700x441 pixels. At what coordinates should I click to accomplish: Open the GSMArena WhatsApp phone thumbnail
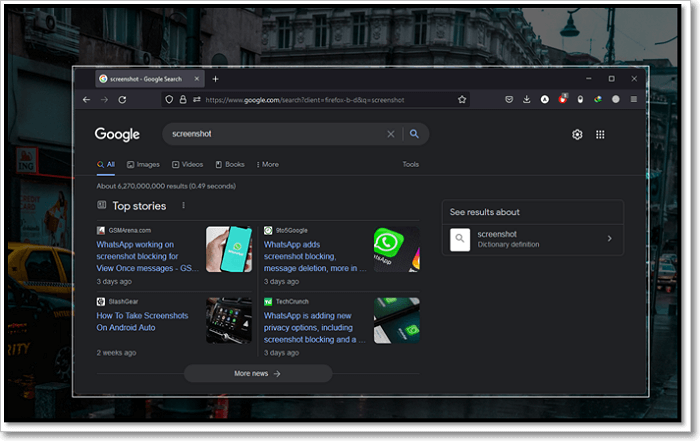229,250
